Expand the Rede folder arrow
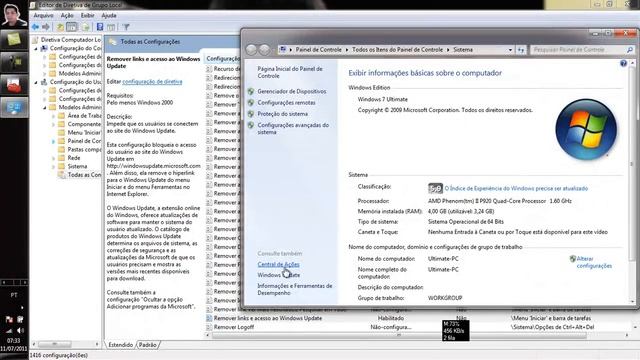 (x=53, y=158)
